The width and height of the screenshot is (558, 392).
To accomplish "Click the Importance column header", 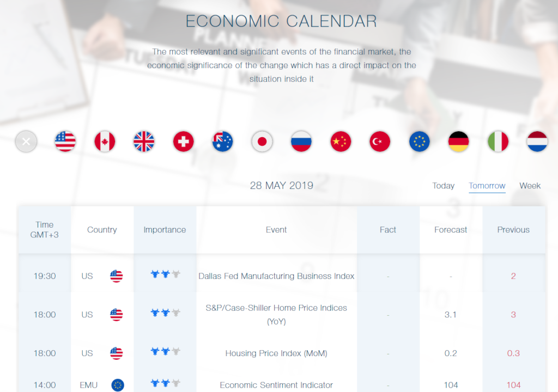I will [165, 230].
